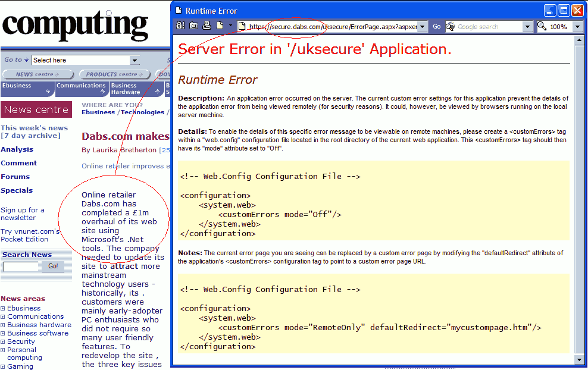588x370 pixels.
Task: Click the 'By Laurika Bretherton' byline
Action: pos(119,150)
